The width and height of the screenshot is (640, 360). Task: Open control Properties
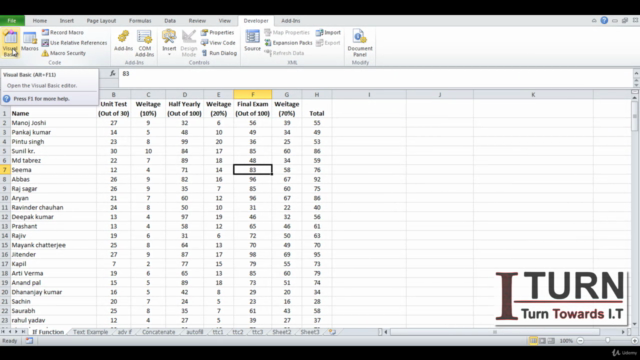218,32
